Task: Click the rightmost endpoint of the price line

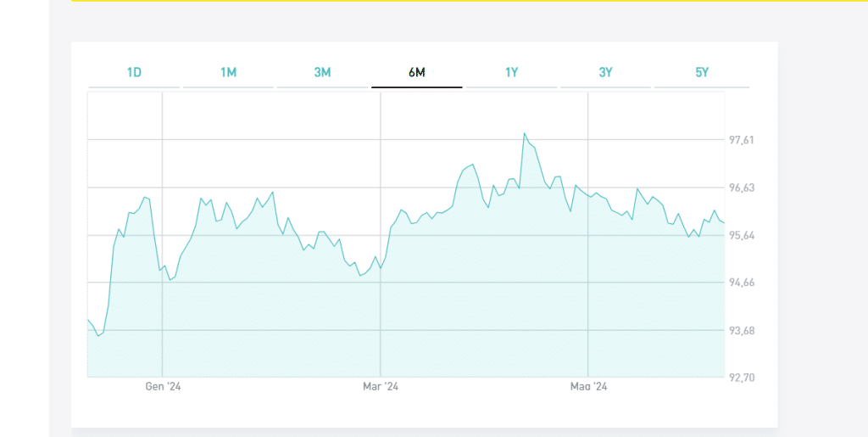Action: pos(724,222)
